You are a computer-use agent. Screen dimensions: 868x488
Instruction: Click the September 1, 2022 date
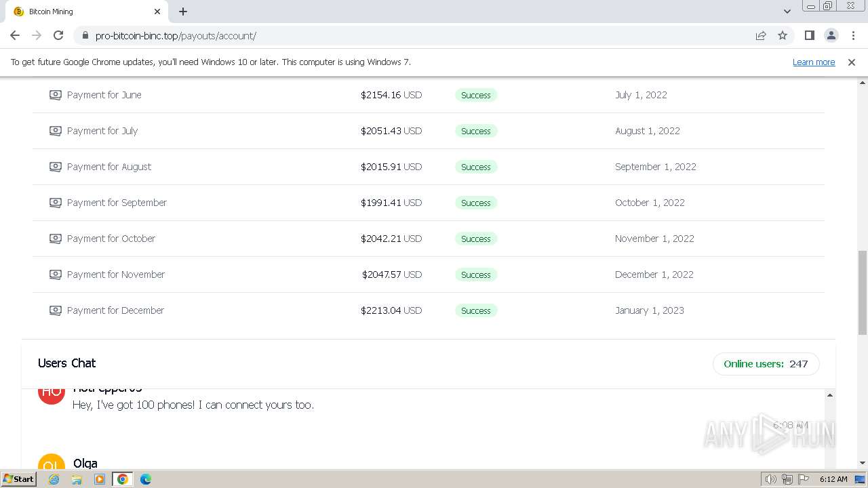click(656, 167)
